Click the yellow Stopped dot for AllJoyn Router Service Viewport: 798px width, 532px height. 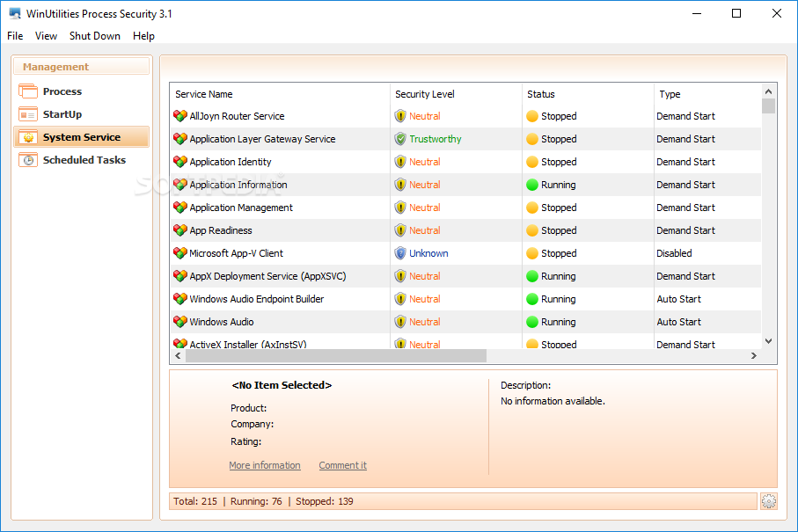[532, 116]
